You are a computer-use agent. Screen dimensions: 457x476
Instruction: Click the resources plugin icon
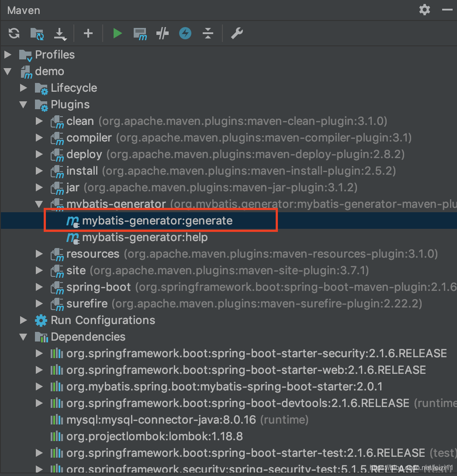tap(57, 255)
